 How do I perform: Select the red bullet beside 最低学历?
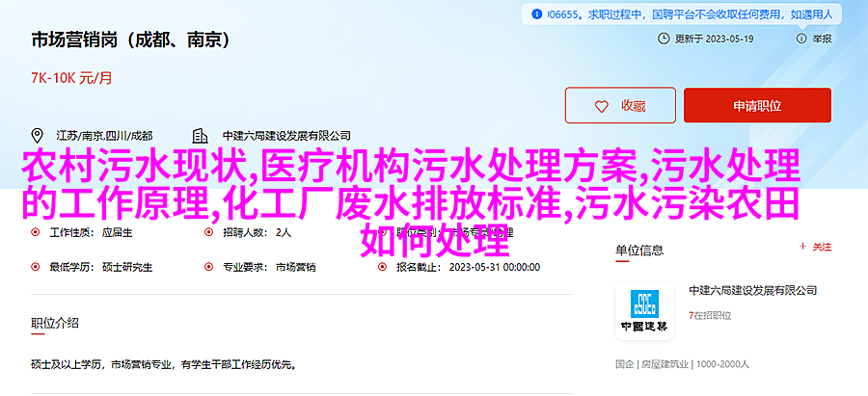point(36,267)
